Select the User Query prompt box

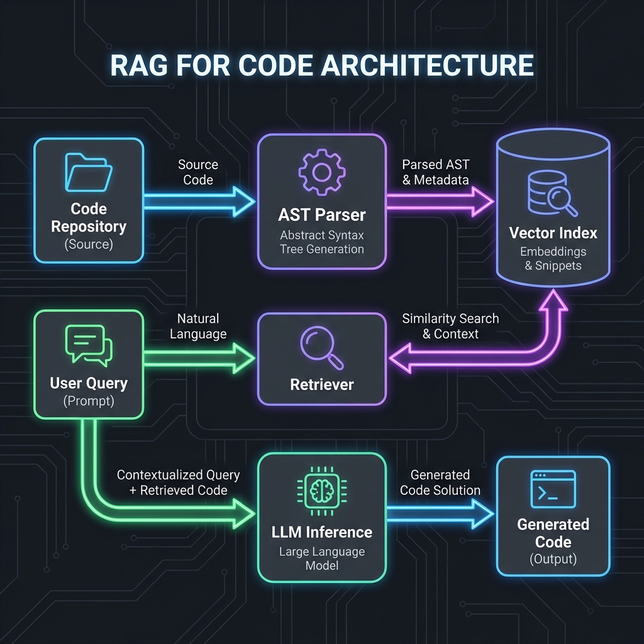tap(88, 365)
